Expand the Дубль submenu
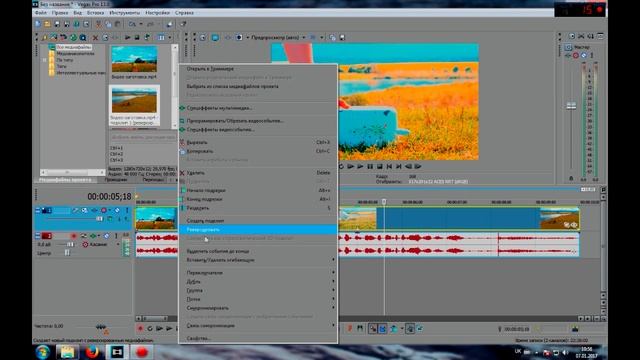 click(x=258, y=282)
